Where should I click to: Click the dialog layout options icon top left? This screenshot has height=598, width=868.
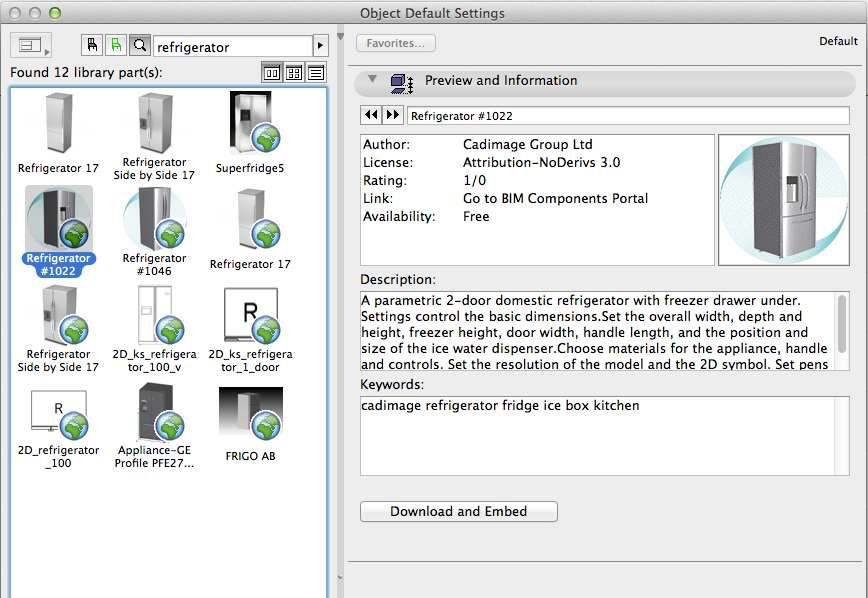pyautogui.click(x=28, y=44)
